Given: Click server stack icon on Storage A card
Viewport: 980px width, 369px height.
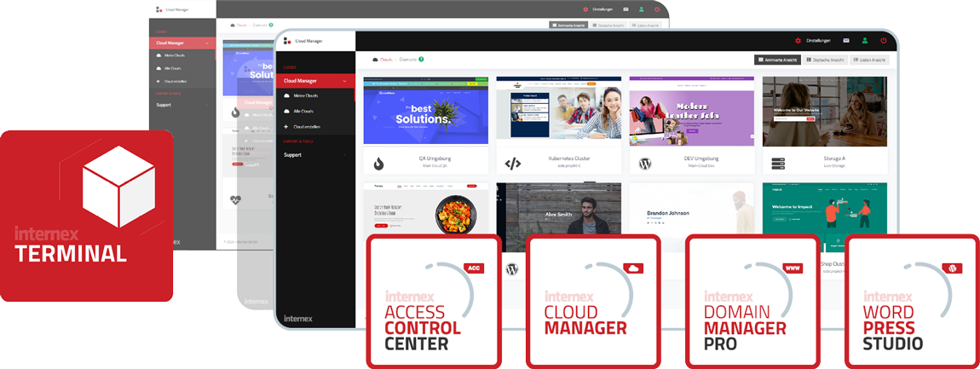Looking at the screenshot, I should click(x=778, y=164).
